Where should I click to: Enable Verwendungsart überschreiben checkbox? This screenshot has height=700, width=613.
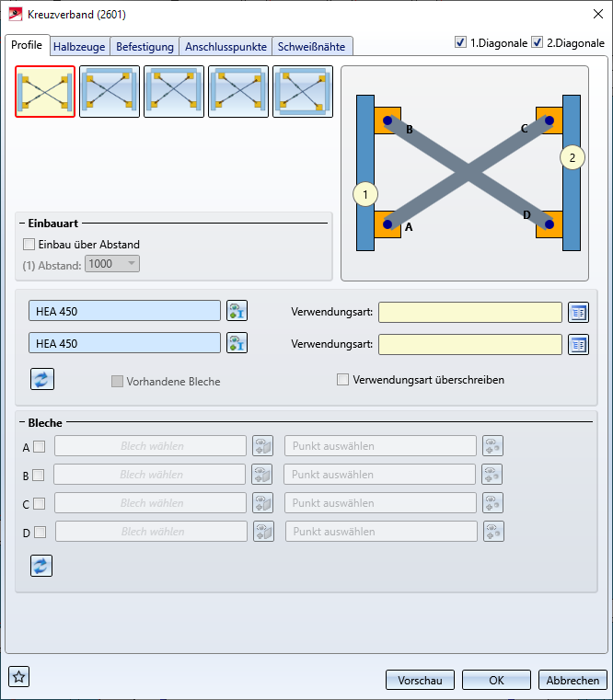[x=342, y=380]
